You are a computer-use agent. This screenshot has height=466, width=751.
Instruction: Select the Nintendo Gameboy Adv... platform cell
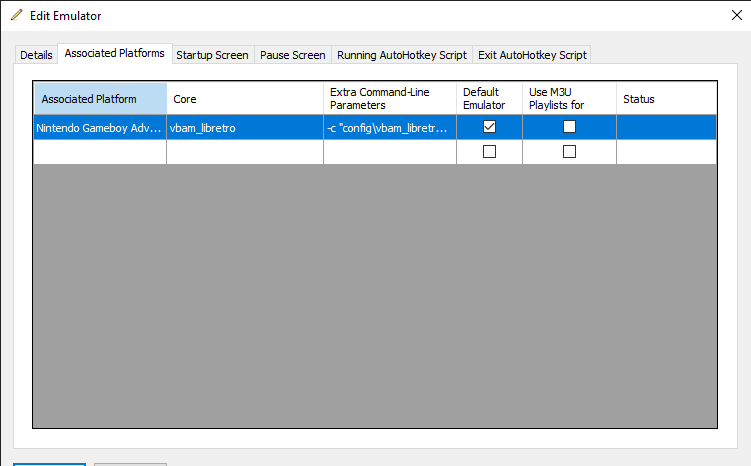100,127
